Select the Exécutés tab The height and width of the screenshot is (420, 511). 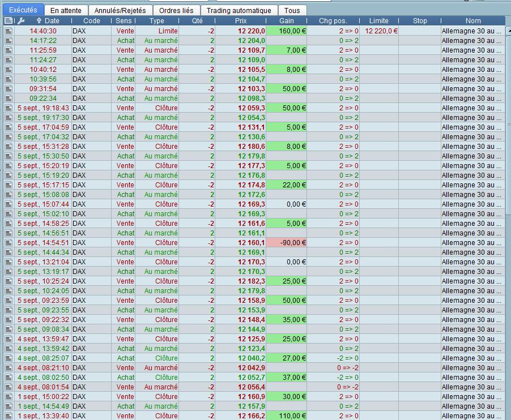click(x=23, y=10)
